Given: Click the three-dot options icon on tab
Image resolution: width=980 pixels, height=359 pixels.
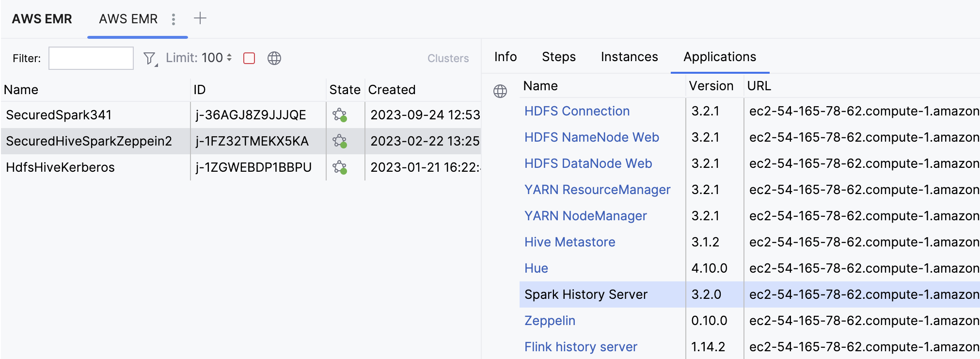Looking at the screenshot, I should [174, 19].
